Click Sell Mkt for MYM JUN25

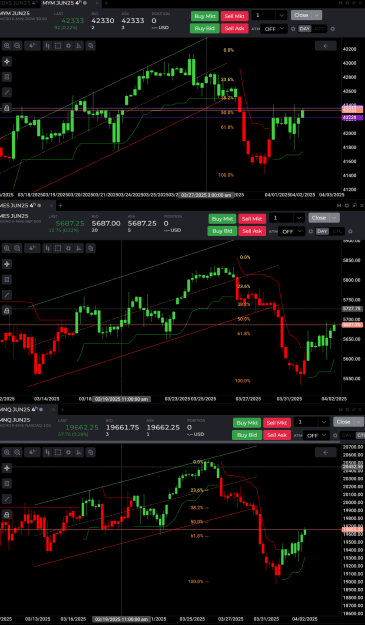(x=235, y=16)
